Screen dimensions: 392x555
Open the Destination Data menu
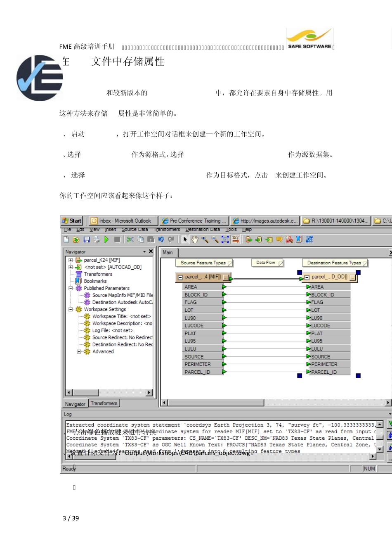(x=203, y=230)
